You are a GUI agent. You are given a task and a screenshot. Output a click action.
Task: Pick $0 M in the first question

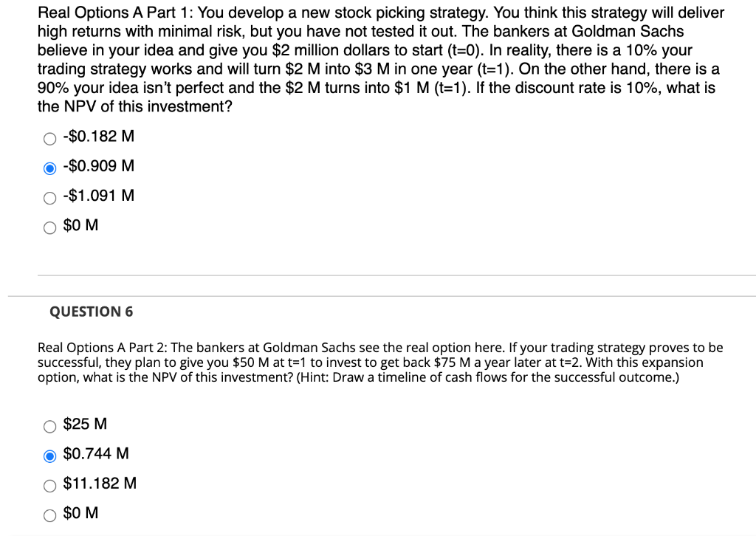tap(49, 227)
